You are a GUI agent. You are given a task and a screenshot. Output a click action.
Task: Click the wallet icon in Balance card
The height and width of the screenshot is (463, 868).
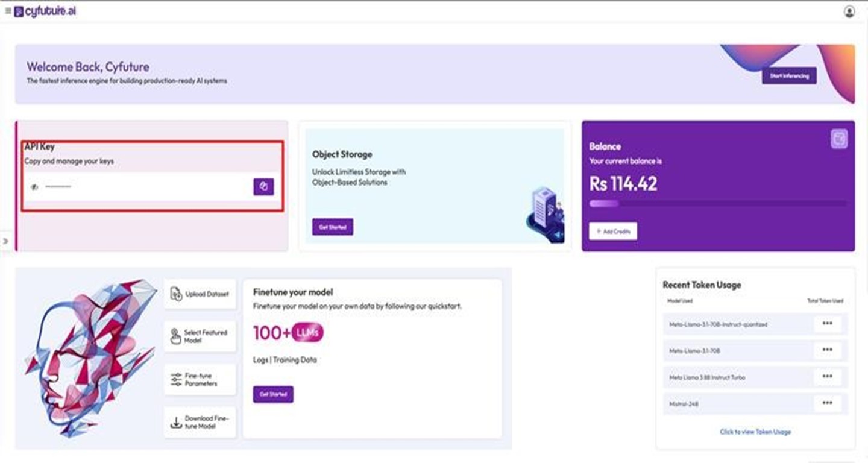pyautogui.click(x=839, y=139)
